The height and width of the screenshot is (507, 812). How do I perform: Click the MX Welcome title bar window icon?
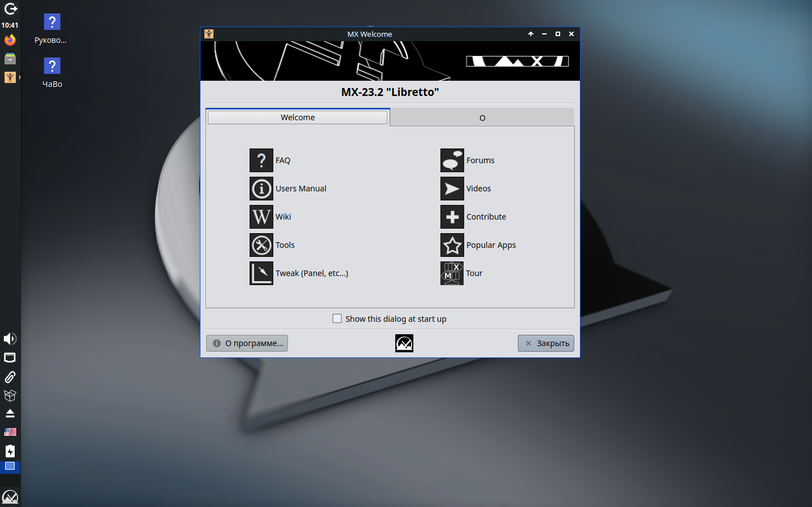tap(209, 34)
